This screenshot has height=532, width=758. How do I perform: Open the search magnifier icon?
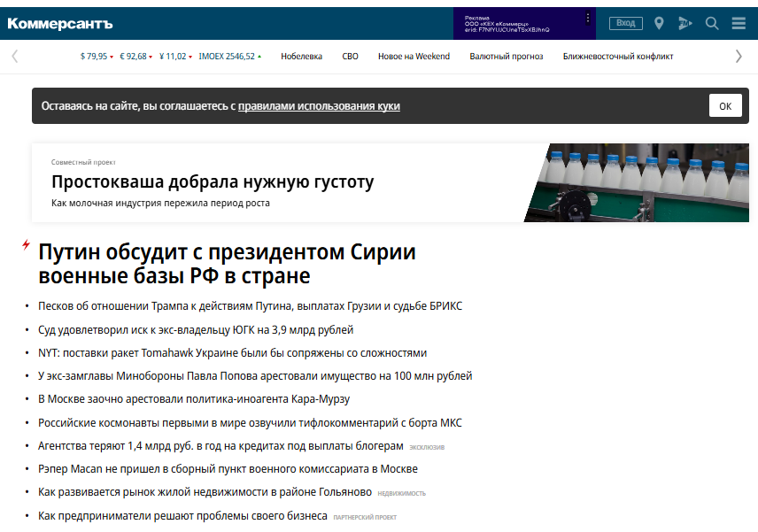712,23
